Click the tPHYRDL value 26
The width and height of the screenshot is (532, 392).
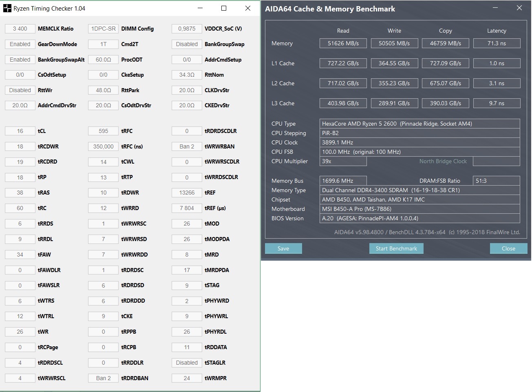[187, 332]
